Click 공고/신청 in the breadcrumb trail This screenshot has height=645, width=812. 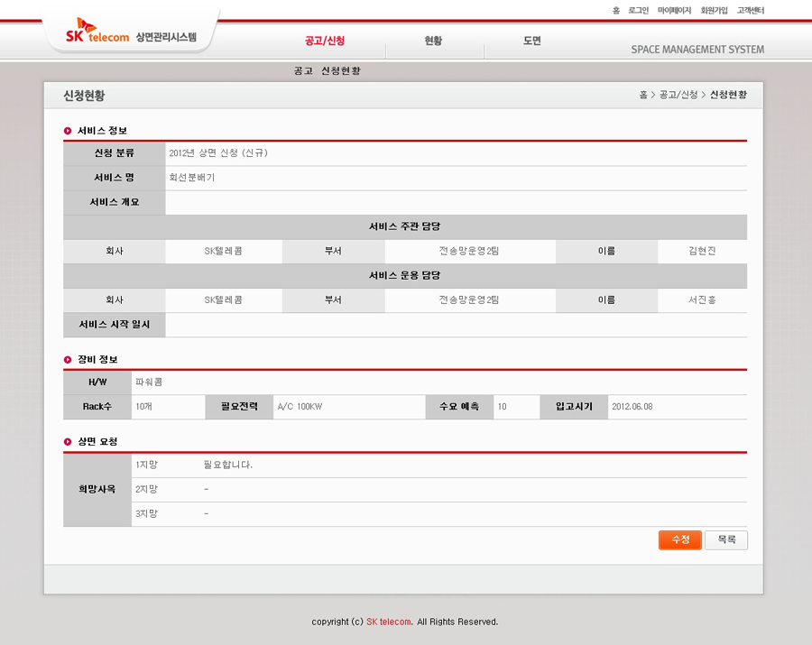pyautogui.click(x=678, y=95)
